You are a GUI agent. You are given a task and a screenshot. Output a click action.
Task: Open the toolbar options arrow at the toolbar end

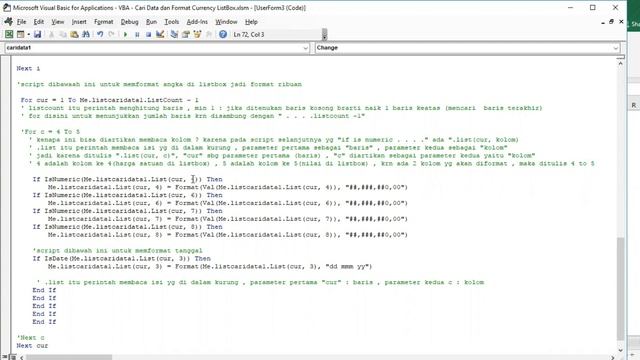click(324, 34)
